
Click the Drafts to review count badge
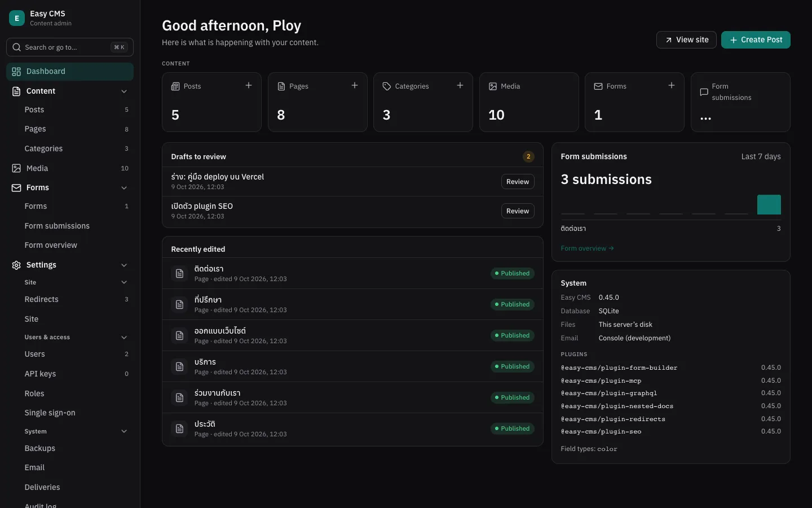point(528,156)
